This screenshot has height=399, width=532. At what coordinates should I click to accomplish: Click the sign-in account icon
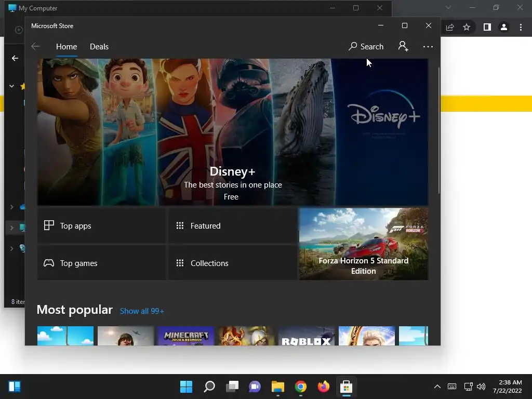(403, 46)
